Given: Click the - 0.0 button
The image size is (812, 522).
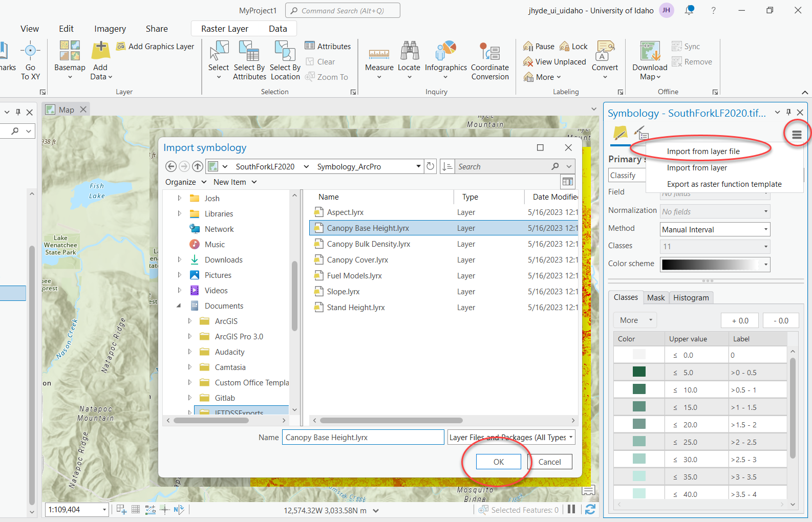Looking at the screenshot, I should pos(781,320).
